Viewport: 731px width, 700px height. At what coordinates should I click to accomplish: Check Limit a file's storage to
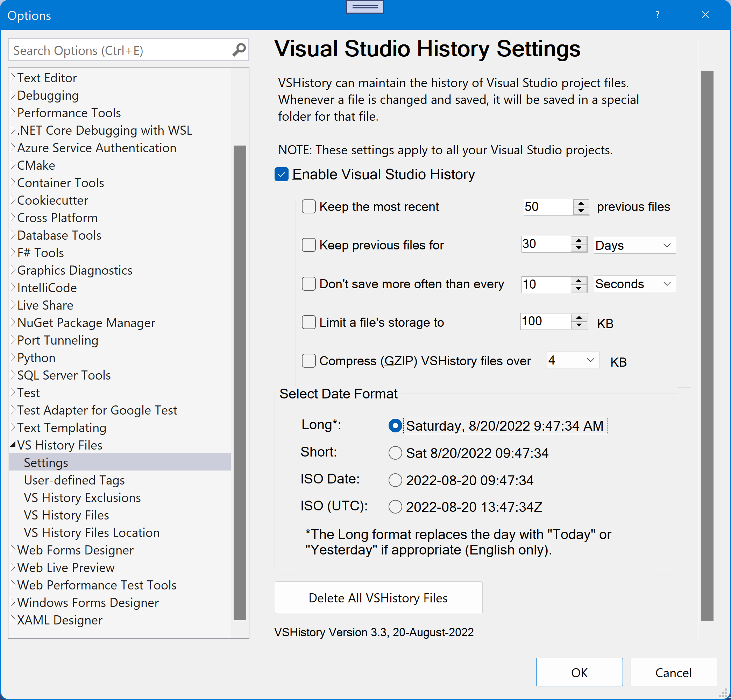click(x=308, y=322)
